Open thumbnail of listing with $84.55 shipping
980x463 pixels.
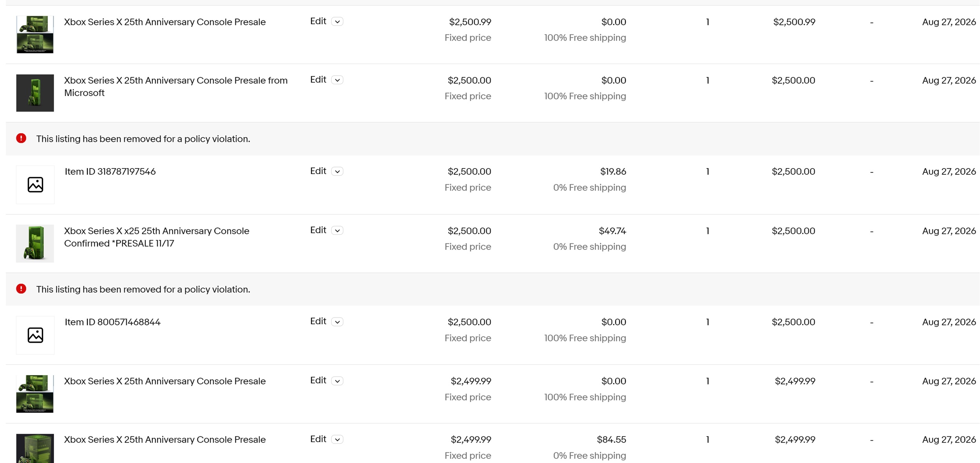[35, 448]
